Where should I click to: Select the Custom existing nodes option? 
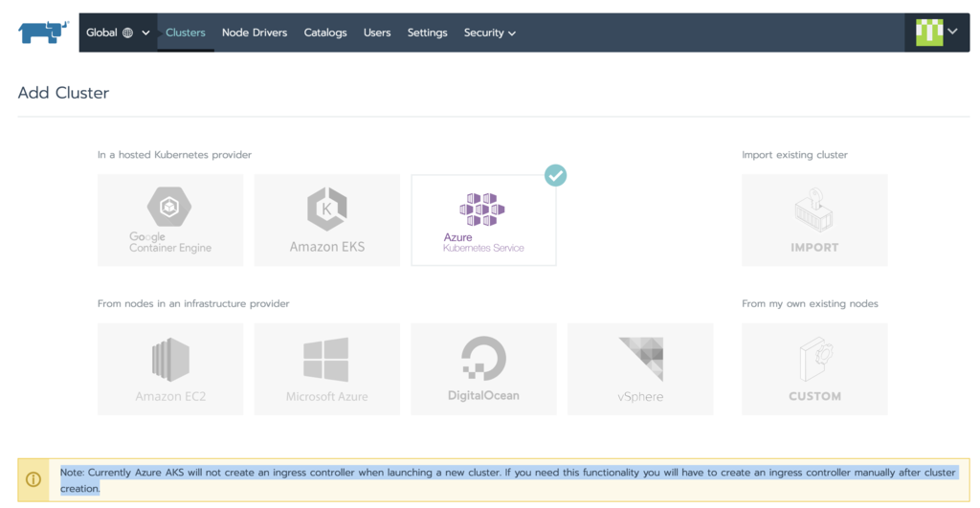point(814,368)
